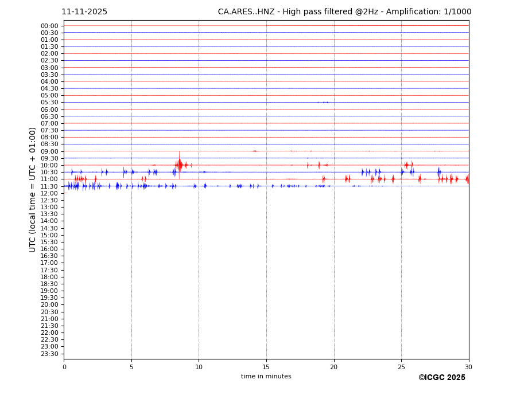Click x-axis tick label 5
Image resolution: width=532 pixels, height=399 pixels.
[x=131, y=367]
